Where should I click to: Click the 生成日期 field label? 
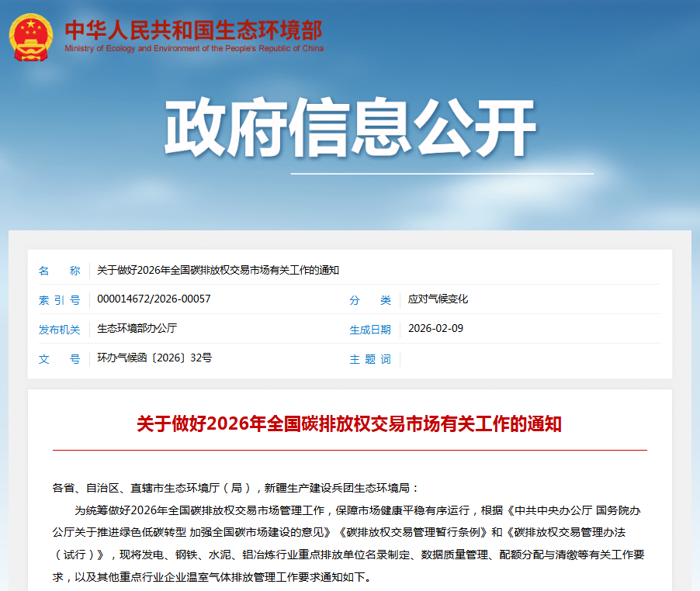pos(371,330)
